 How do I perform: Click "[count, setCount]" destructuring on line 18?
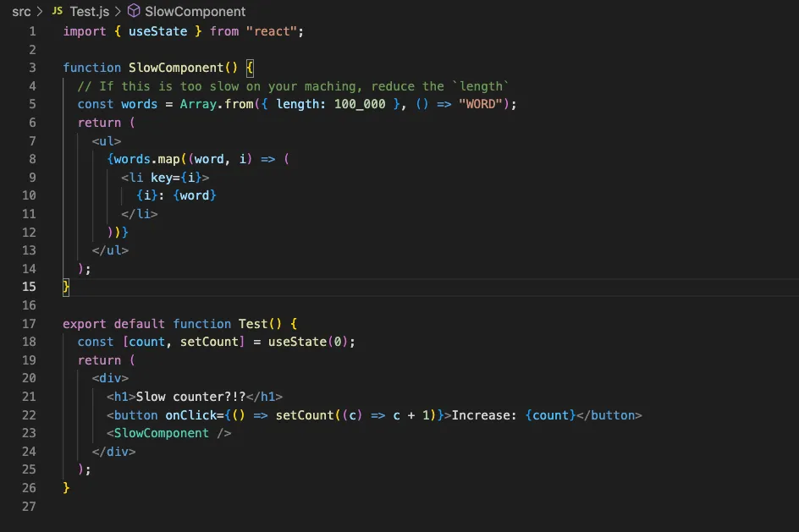tap(184, 342)
